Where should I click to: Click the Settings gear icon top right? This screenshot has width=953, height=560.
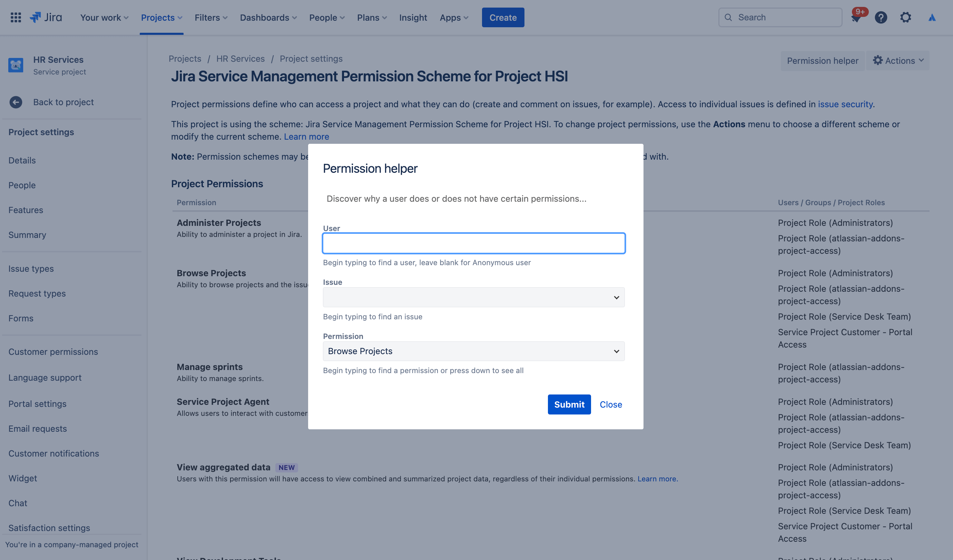tap(905, 17)
